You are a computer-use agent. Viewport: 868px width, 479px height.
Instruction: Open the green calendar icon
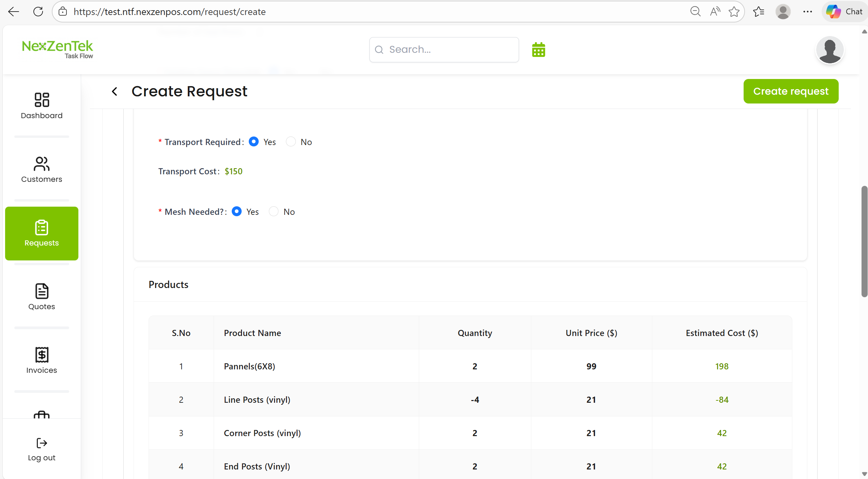pos(538,50)
